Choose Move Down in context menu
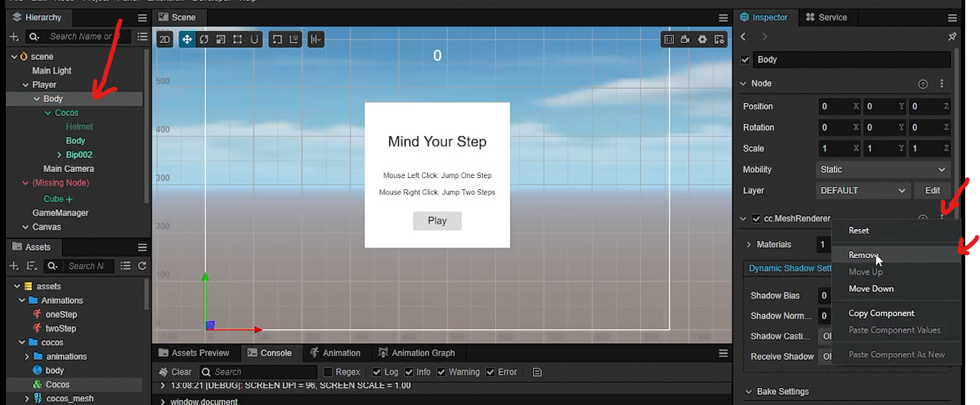Screen dimensions: 980x405 tap(896, 289)
